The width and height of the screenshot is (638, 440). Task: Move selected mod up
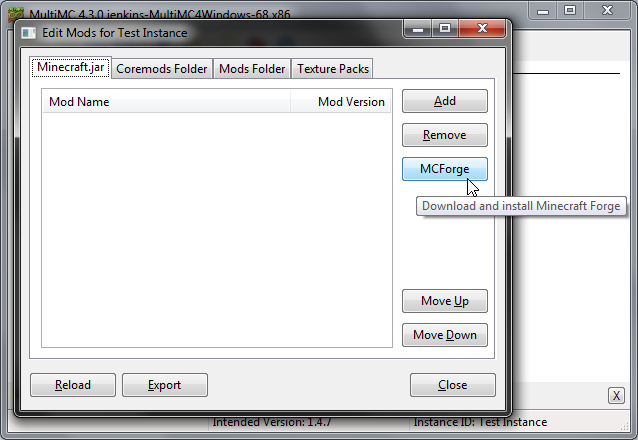click(x=445, y=301)
